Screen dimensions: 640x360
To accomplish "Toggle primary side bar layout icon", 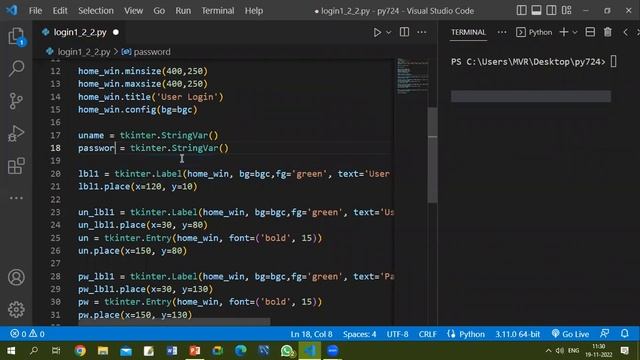I will tap(521, 10).
